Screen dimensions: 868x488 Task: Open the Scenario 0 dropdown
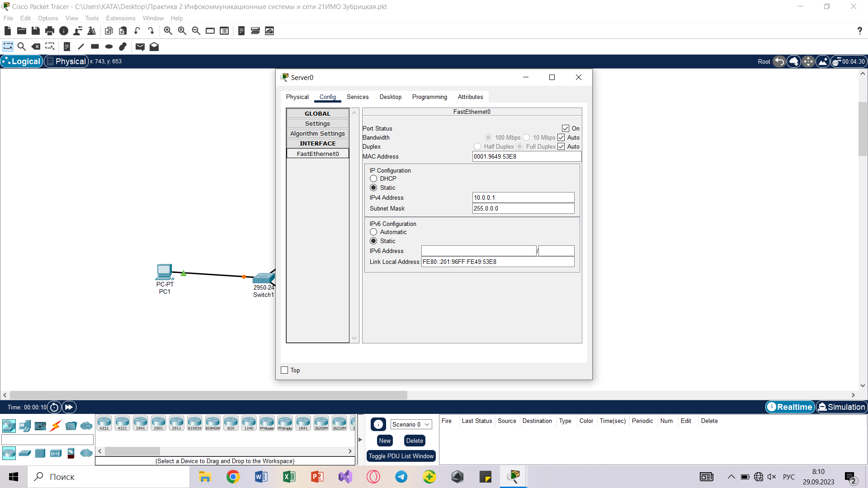[411, 424]
